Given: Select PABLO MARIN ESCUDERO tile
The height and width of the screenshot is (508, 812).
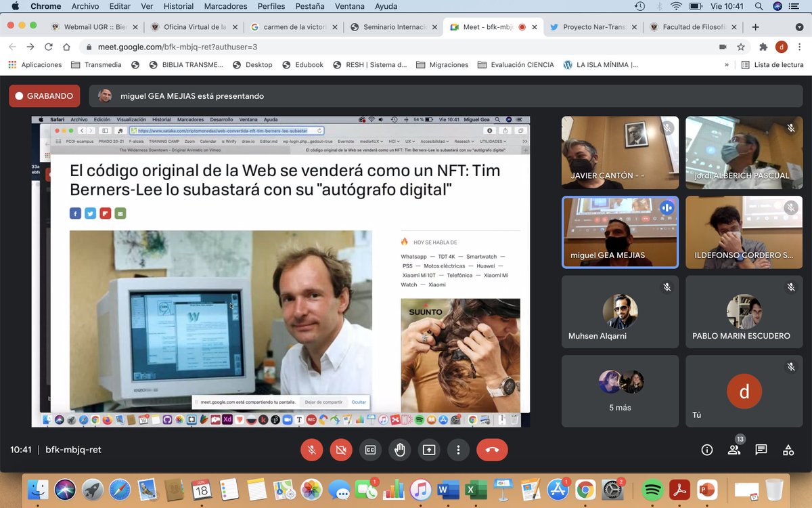Looking at the screenshot, I should coord(744,312).
